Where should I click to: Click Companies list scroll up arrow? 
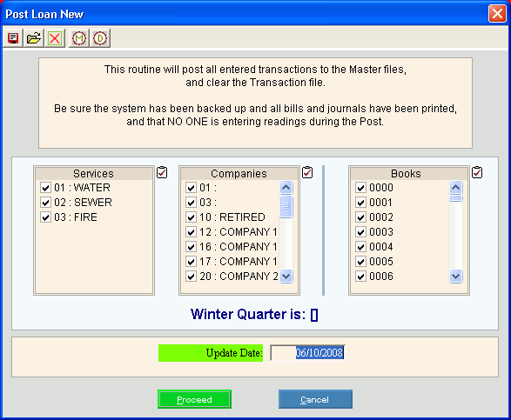tap(286, 187)
